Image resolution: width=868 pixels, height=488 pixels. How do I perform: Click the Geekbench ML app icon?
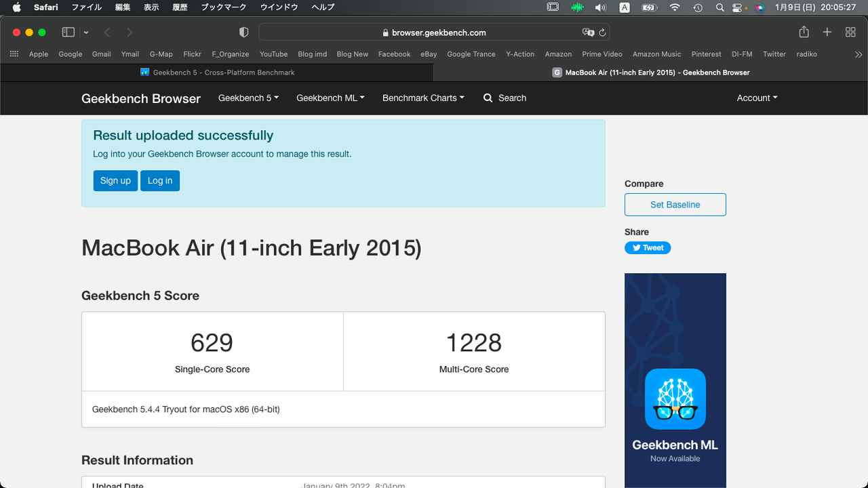click(675, 399)
